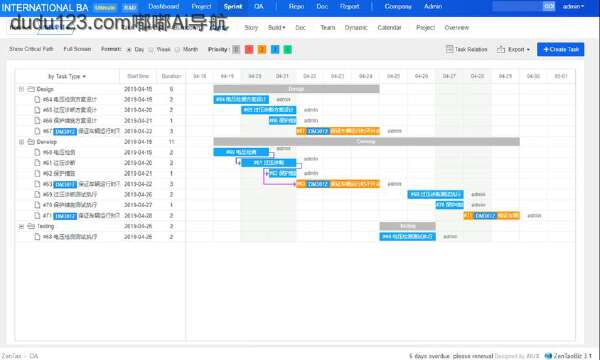Click the red priority swatch

coord(249,49)
